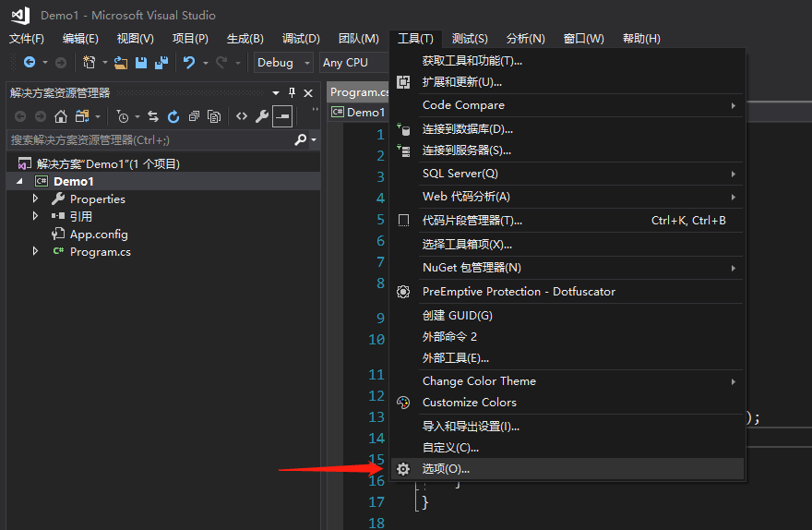Image resolution: width=812 pixels, height=530 pixels.
Task: Click the Refresh icon in Solution Explorer
Action: point(173,116)
